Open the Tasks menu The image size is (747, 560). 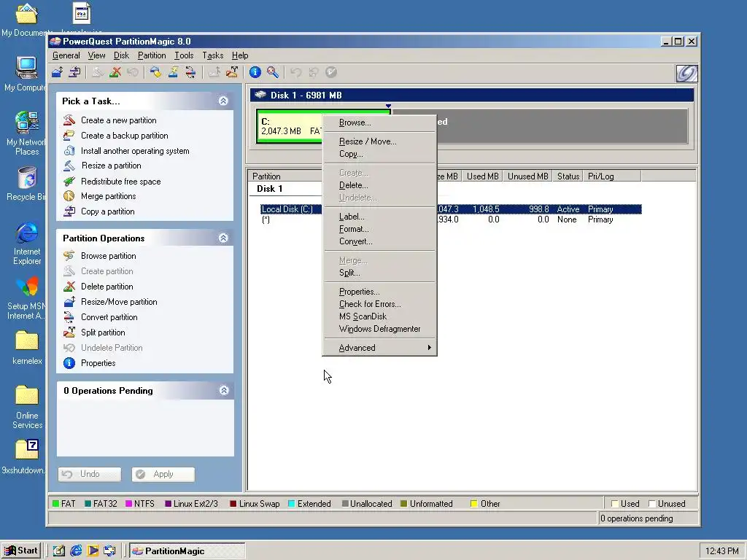213,55
